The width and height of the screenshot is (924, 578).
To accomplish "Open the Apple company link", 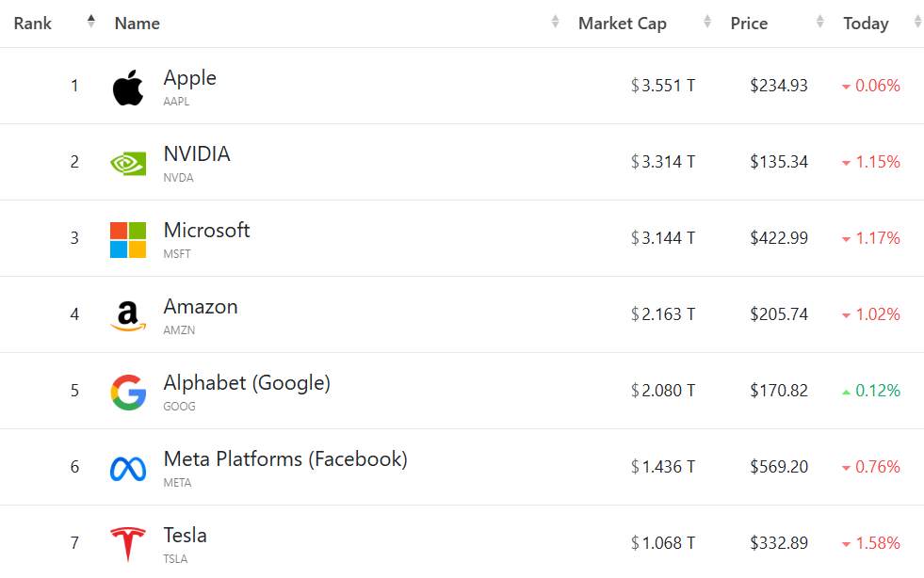I will pyautogui.click(x=189, y=78).
